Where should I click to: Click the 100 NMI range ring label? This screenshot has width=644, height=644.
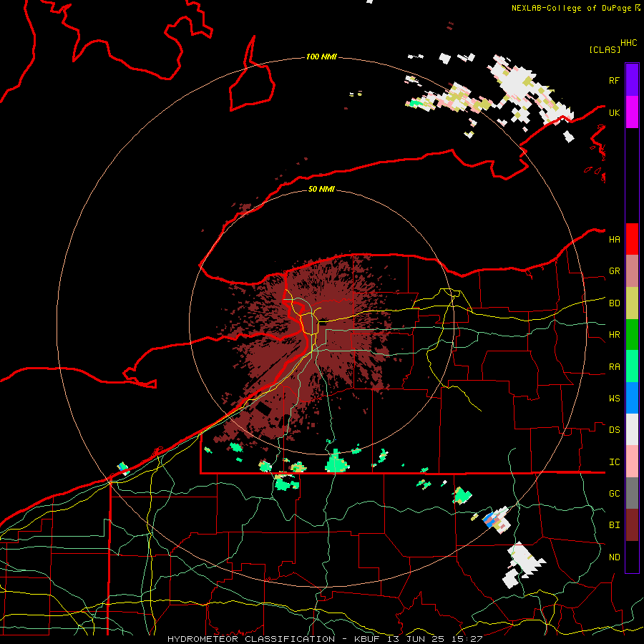[321, 57]
